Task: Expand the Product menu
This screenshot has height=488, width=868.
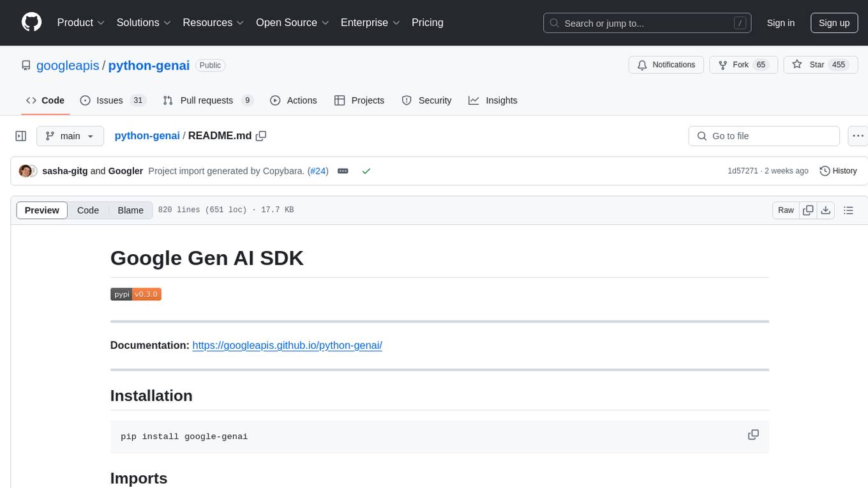Action: pos(81,22)
